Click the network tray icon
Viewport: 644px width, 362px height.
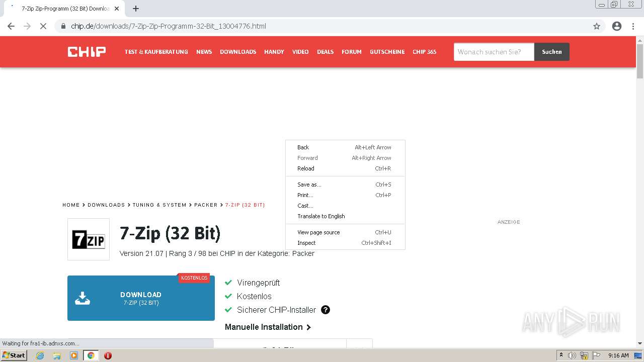(584, 355)
